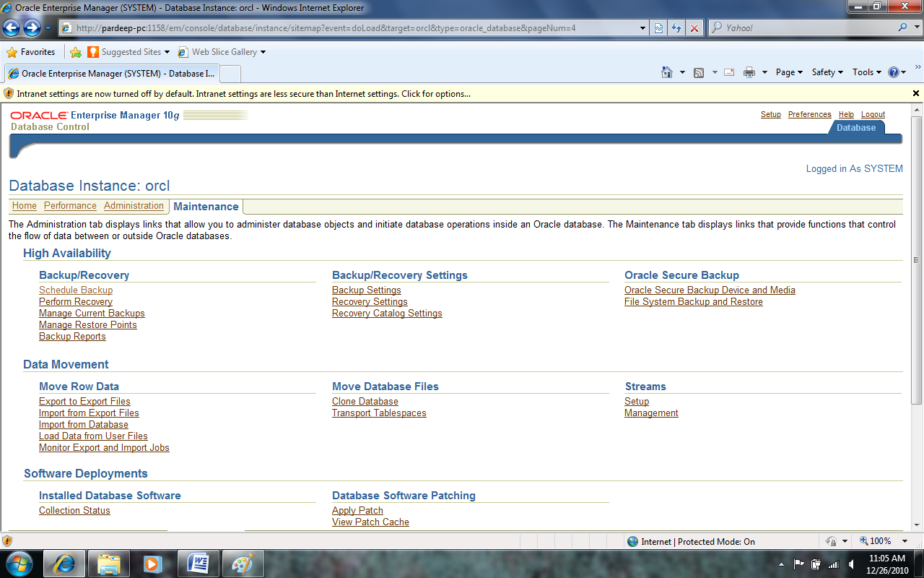Open the Recent Pages dropdown arrow
Viewport: 924px width, 578px height.
[x=48, y=28]
